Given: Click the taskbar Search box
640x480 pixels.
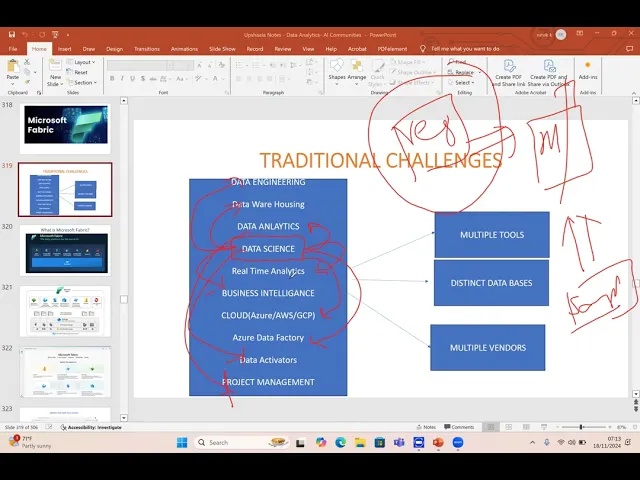Looking at the screenshot, I should pos(241,442).
